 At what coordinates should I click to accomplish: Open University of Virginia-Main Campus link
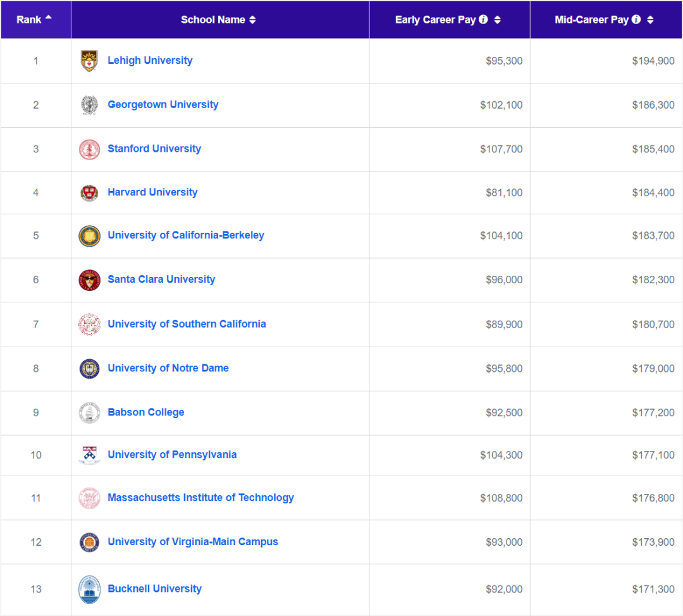point(193,542)
